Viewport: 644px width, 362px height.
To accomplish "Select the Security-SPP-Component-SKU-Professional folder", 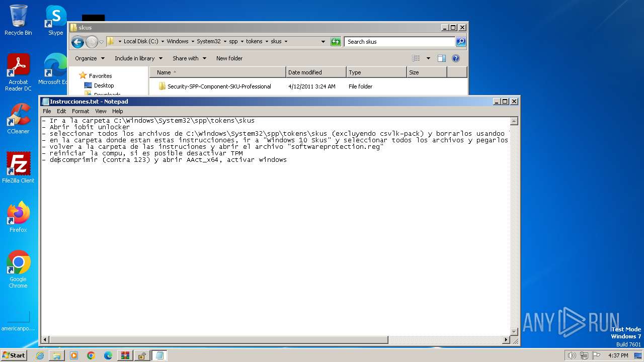I will click(219, 86).
